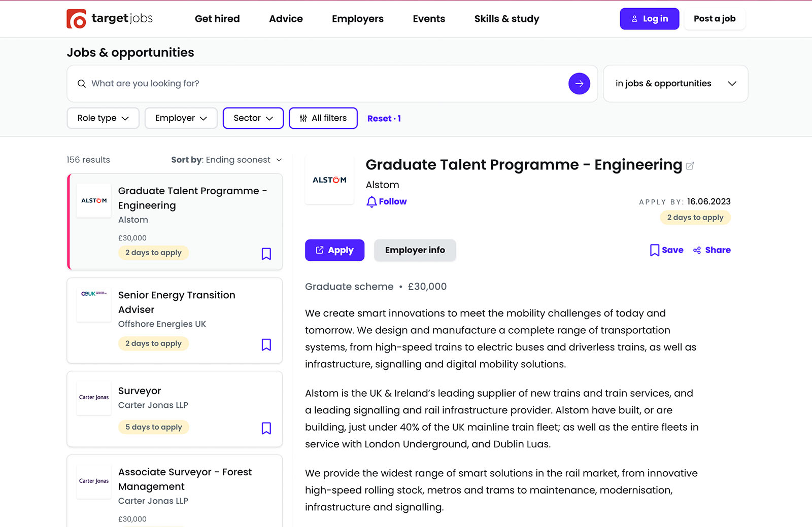This screenshot has height=527, width=812.
Task: Expand the Role type dropdown
Action: (103, 118)
